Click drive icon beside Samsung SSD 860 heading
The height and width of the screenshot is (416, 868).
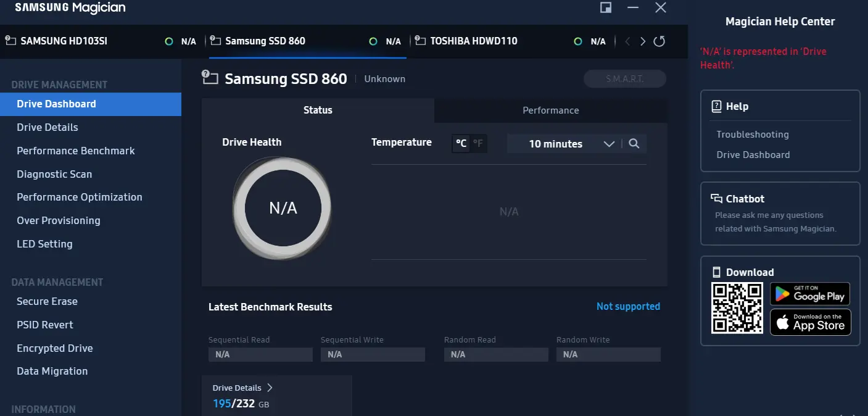click(x=210, y=78)
